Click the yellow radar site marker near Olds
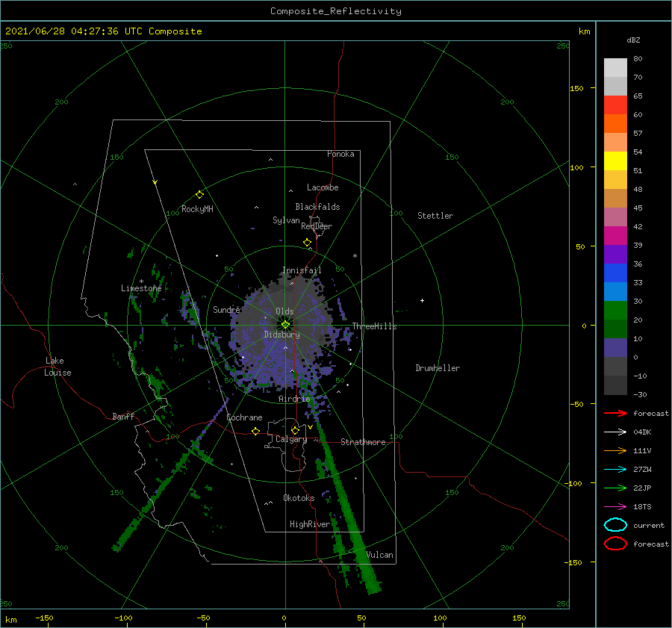Viewport: 672px width, 628px height. [285, 325]
